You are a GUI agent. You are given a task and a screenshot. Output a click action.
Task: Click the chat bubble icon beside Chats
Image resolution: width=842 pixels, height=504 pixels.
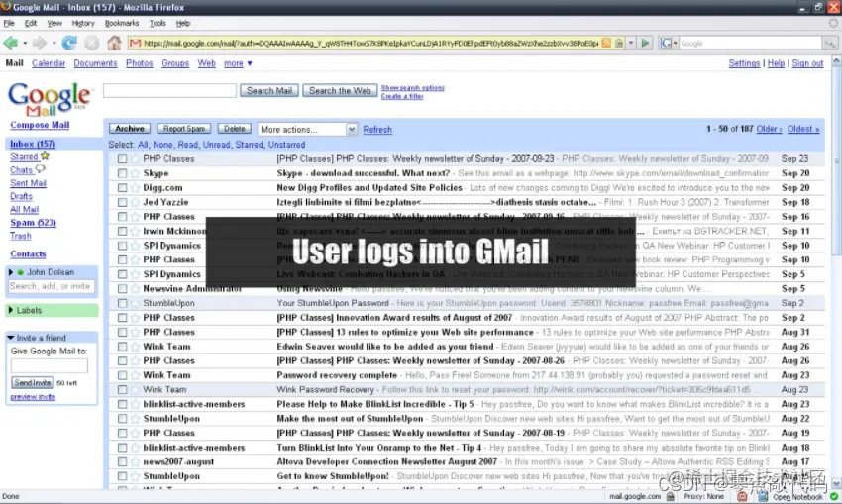click(41, 169)
